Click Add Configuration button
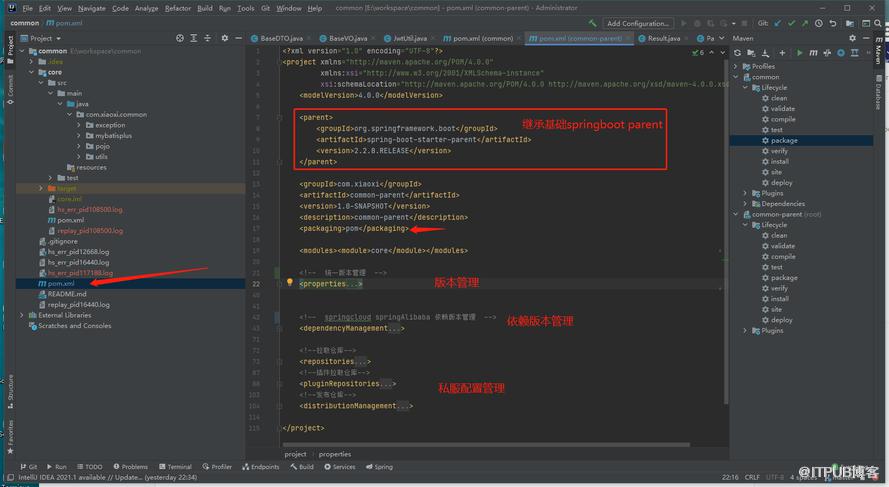 click(x=637, y=23)
